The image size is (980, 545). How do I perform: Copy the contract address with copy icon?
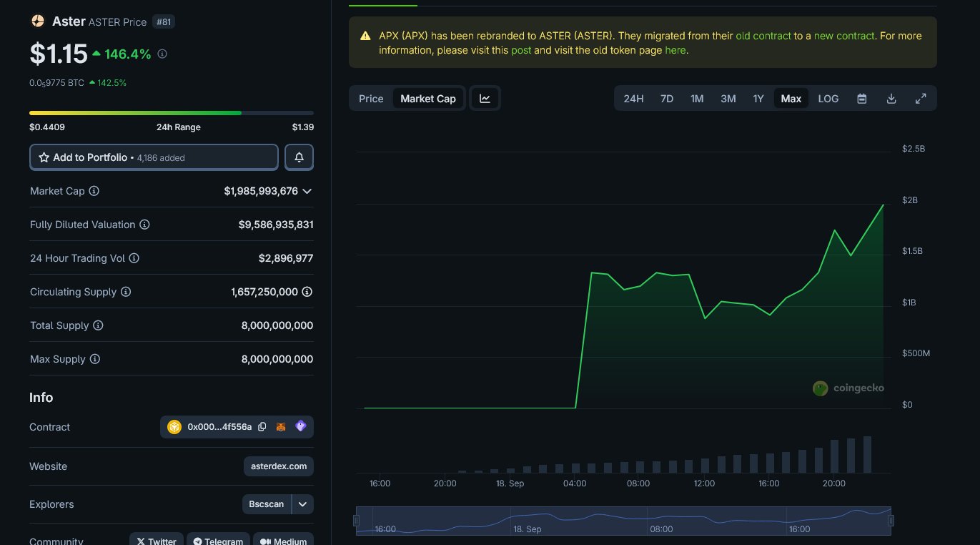pos(262,427)
